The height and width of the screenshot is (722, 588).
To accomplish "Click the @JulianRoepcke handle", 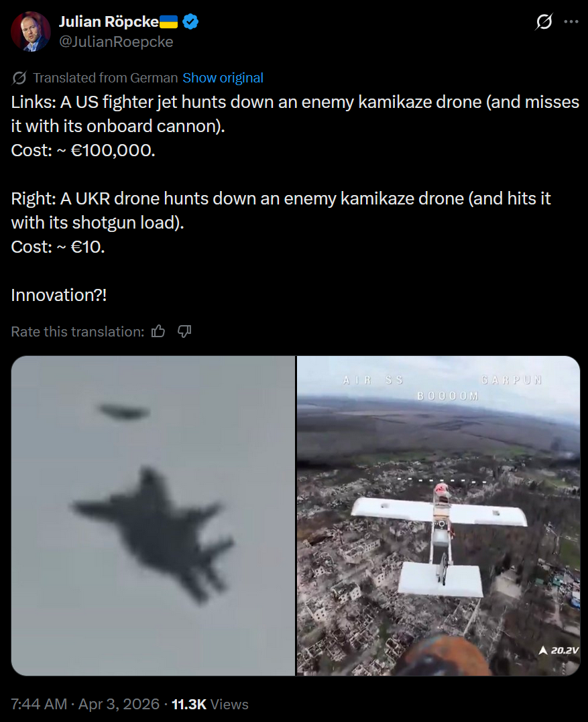I will click(x=116, y=42).
